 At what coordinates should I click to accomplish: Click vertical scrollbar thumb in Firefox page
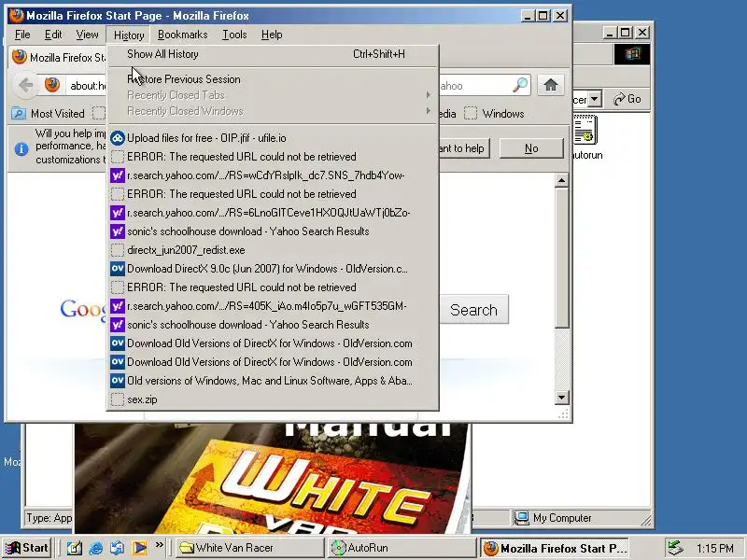[x=562, y=258]
